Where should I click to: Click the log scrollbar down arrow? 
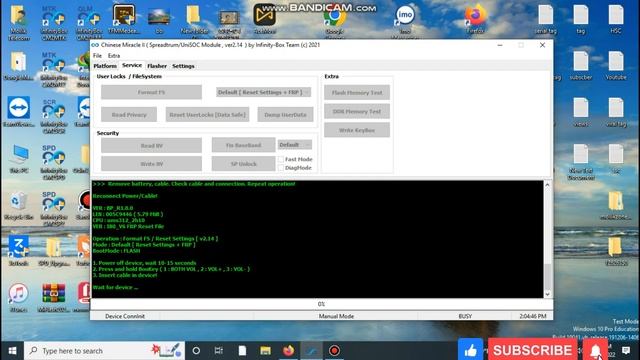pos(547,294)
